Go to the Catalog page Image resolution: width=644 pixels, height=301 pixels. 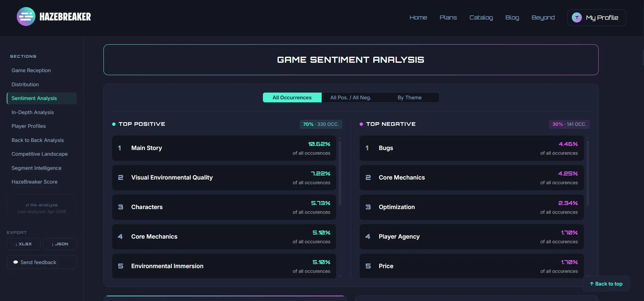point(481,17)
